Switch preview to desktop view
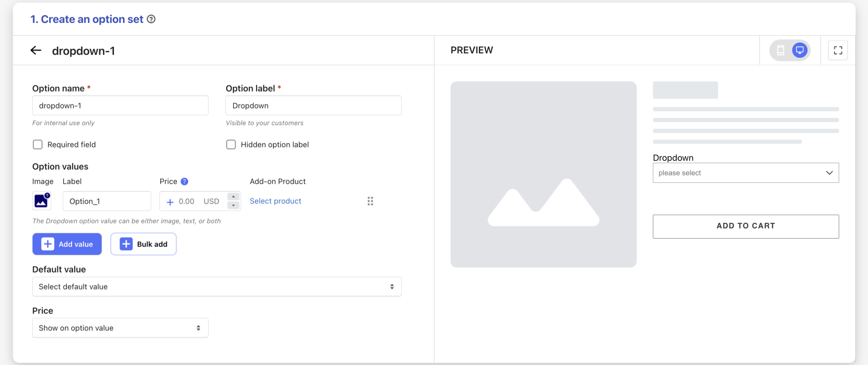This screenshot has height=365, width=868. (800, 50)
